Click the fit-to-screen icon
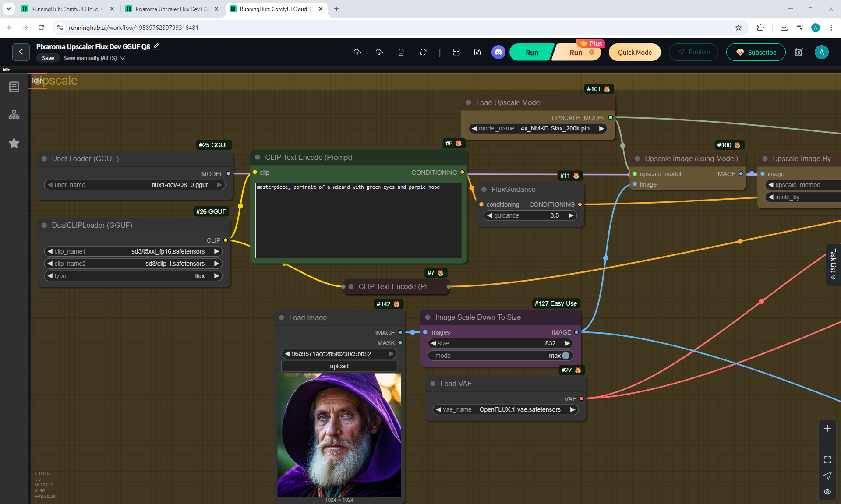Image resolution: width=841 pixels, height=504 pixels. click(827, 460)
